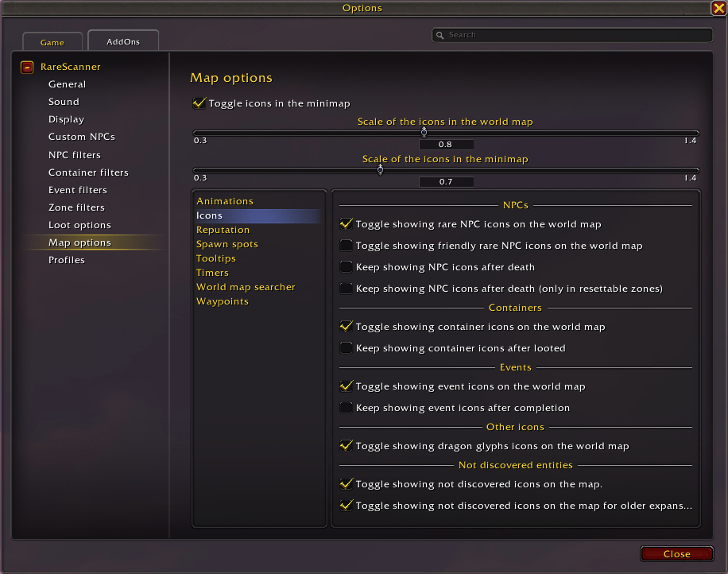Screen dimensions: 728x574
Task: Select the Spawn spots category
Action: 227,244
